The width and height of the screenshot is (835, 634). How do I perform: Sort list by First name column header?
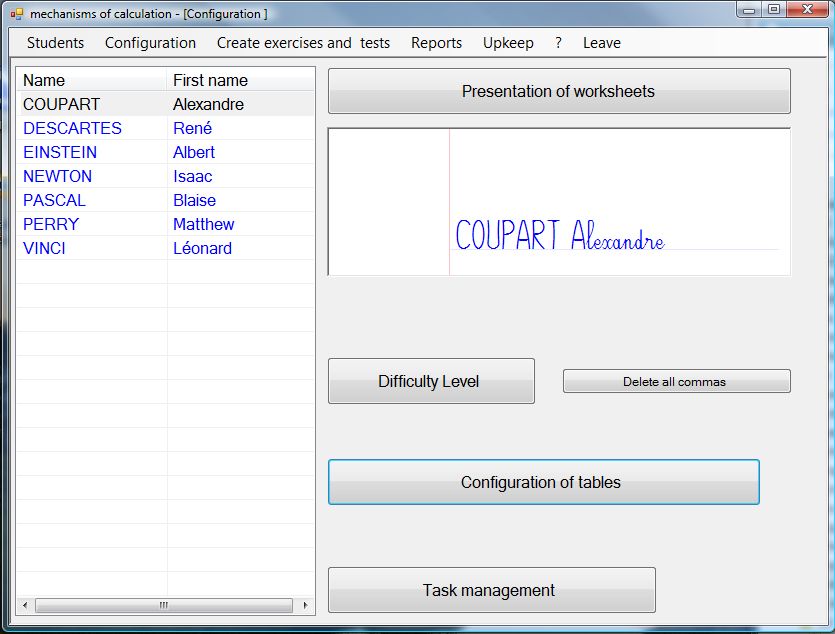pos(241,80)
